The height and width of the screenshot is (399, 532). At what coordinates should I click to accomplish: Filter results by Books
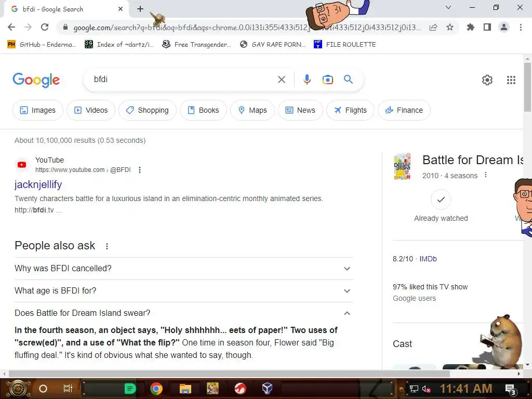(203, 110)
